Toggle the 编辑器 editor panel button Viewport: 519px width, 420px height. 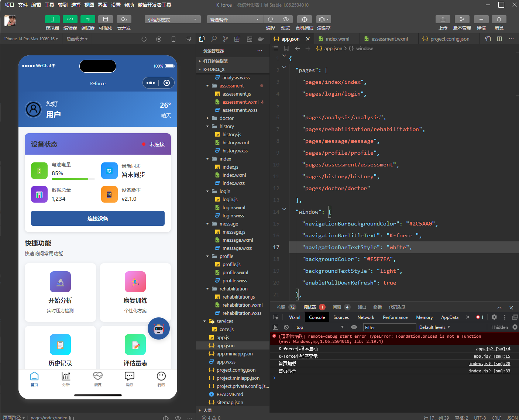tap(70, 19)
